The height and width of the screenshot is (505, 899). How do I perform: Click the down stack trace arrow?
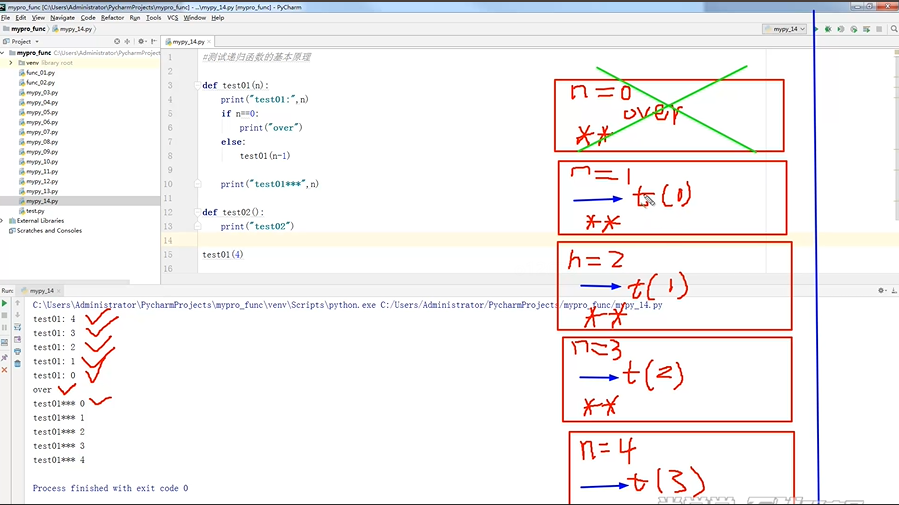click(x=18, y=315)
